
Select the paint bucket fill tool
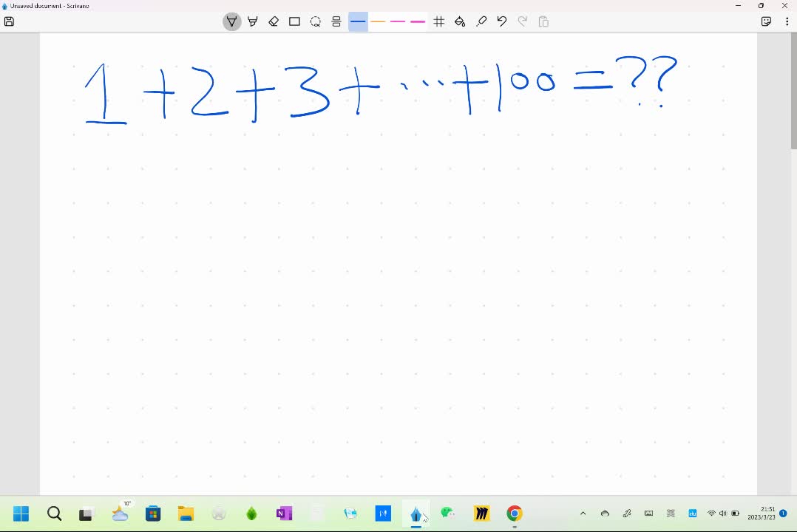pyautogui.click(x=460, y=21)
